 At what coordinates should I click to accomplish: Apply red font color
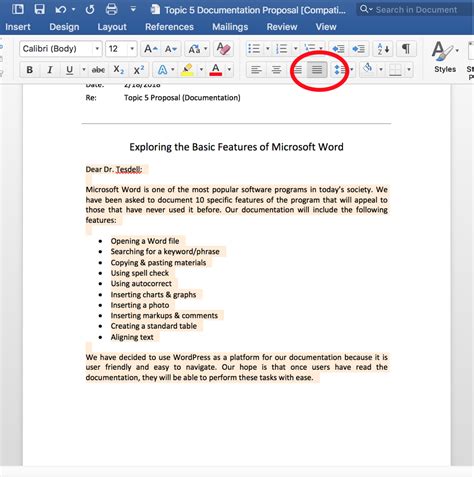tap(216, 70)
